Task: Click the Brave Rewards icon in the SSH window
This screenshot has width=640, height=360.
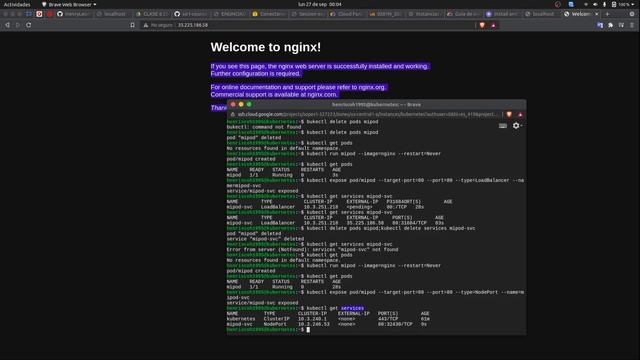Action: pyautogui.click(x=520, y=114)
